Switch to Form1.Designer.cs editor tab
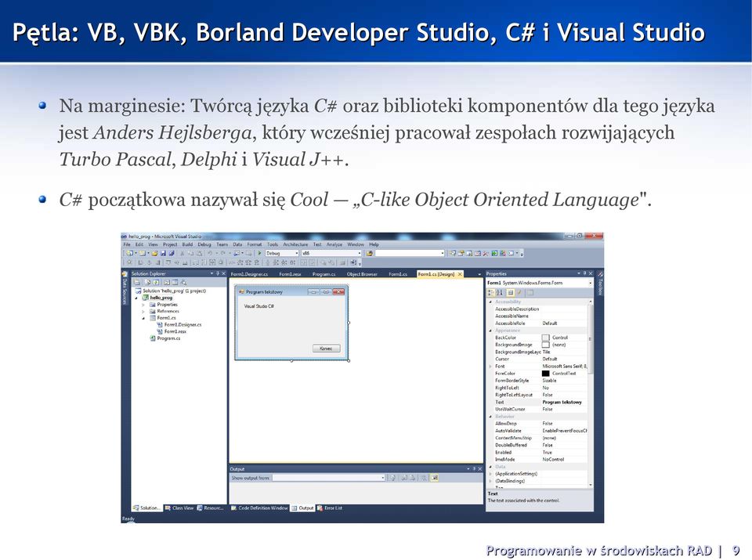The height and width of the screenshot is (560, 752). point(249,274)
